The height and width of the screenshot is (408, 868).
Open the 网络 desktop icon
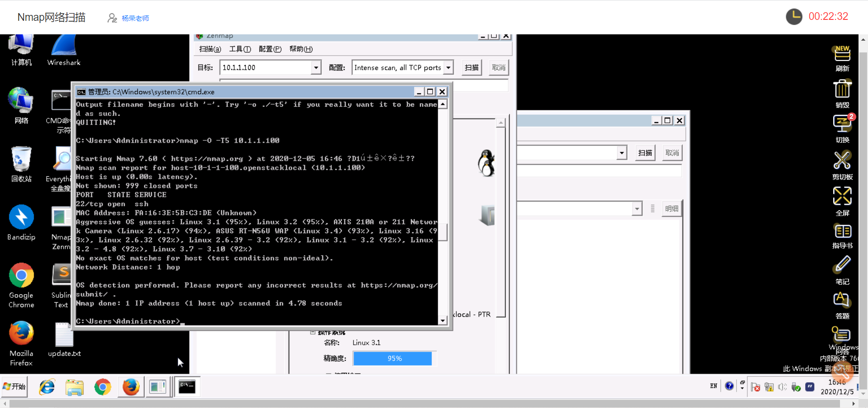point(21,106)
